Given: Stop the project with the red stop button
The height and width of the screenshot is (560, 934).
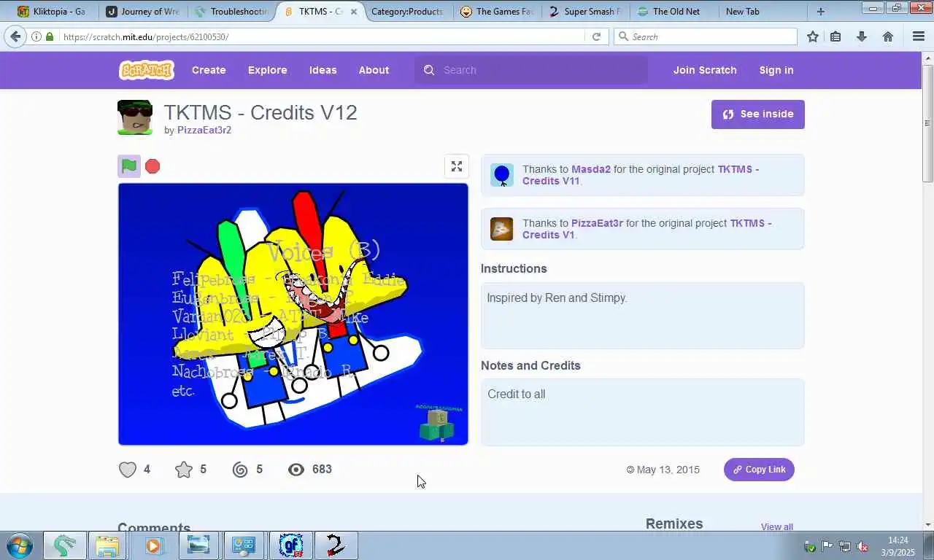Looking at the screenshot, I should 153,166.
